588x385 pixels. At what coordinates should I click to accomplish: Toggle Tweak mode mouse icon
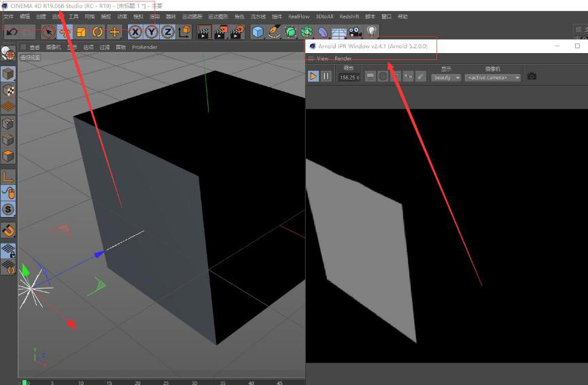tap(8, 193)
